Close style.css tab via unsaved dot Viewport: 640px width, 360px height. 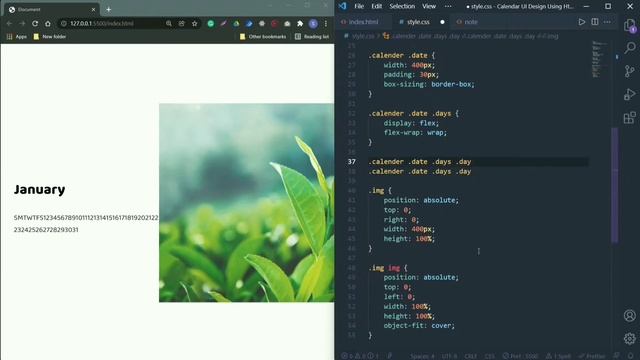pos(442,22)
